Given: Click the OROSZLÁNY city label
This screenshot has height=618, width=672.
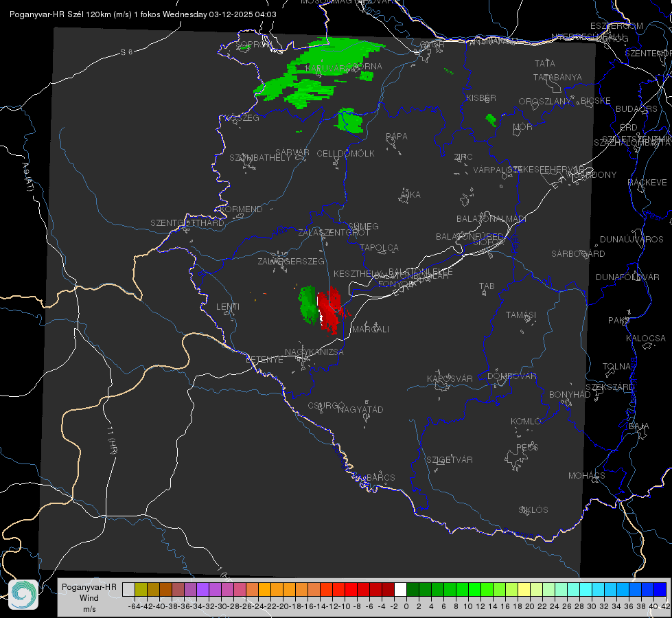Looking at the screenshot, I should coord(545,102).
